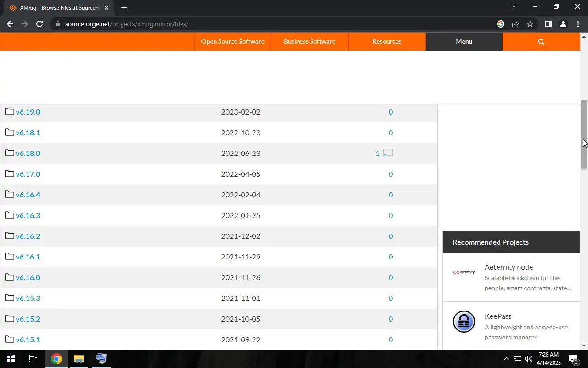Click the folder icon beside v6.16.4
The height and width of the screenshot is (368, 588).
10,194
